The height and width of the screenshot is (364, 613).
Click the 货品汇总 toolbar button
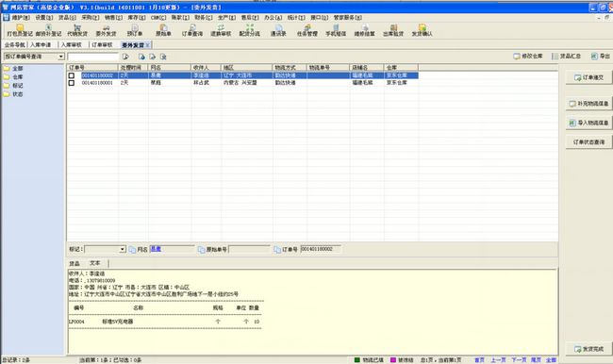[566, 57]
